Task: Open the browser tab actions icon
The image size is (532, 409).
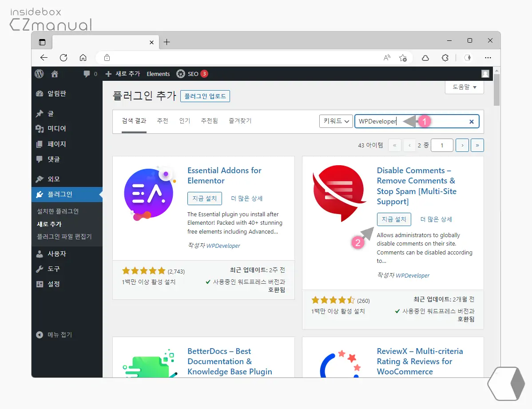Action: 42,42
